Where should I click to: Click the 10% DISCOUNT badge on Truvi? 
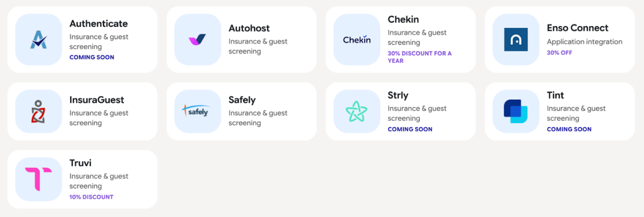pos(91,197)
